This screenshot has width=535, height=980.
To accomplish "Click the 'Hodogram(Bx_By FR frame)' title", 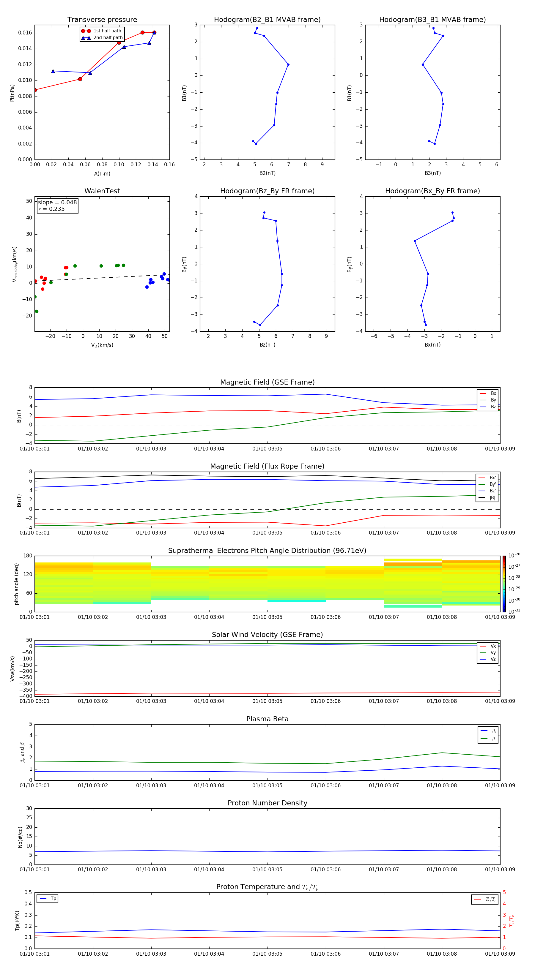I will click(x=432, y=191).
